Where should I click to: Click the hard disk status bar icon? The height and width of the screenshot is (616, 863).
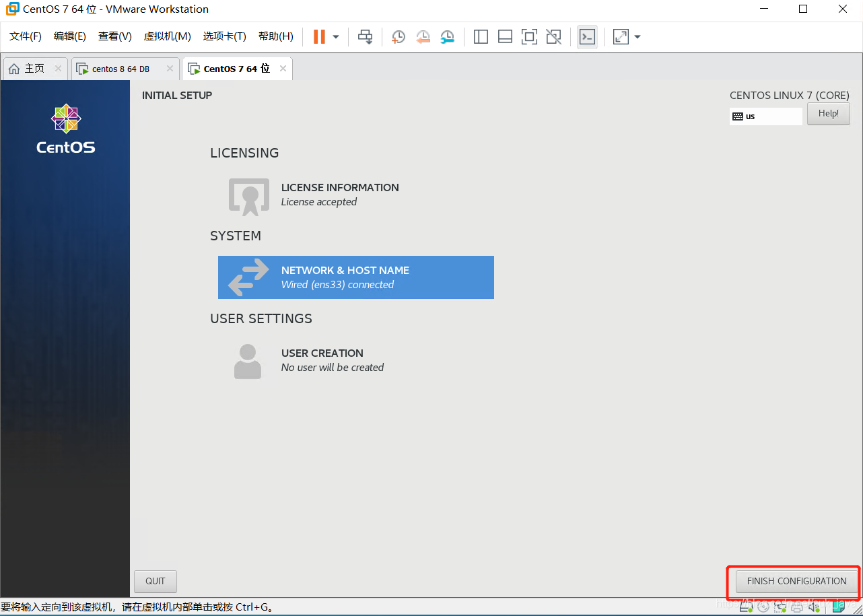(746, 607)
